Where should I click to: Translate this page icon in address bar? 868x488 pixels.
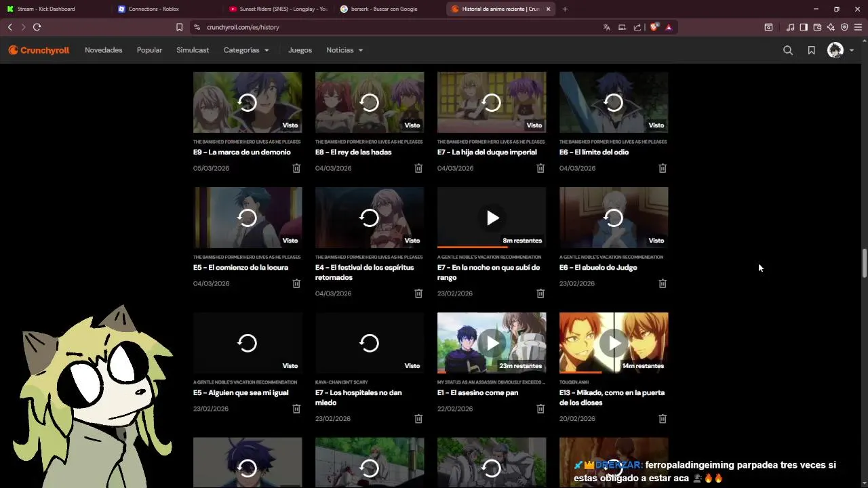click(x=606, y=27)
